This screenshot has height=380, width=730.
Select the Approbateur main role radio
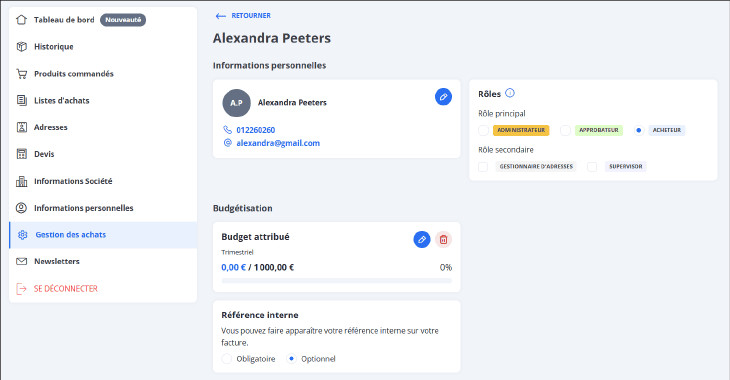565,130
